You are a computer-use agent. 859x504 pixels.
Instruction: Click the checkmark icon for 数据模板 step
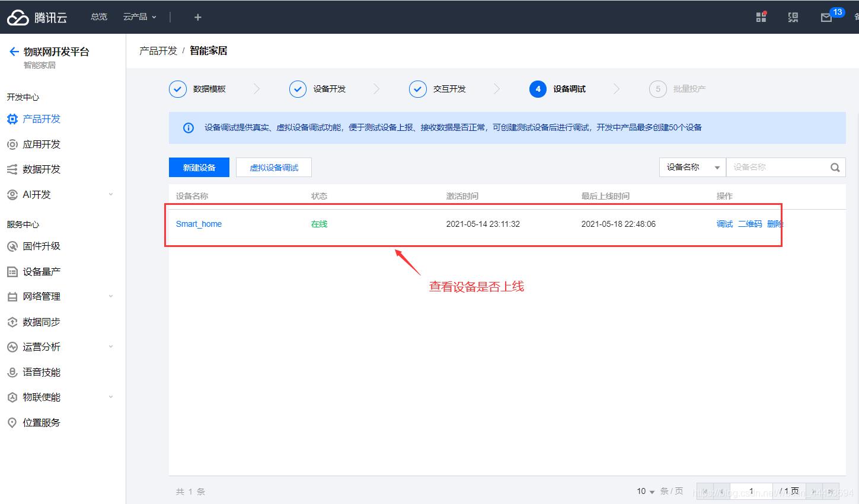pos(178,89)
